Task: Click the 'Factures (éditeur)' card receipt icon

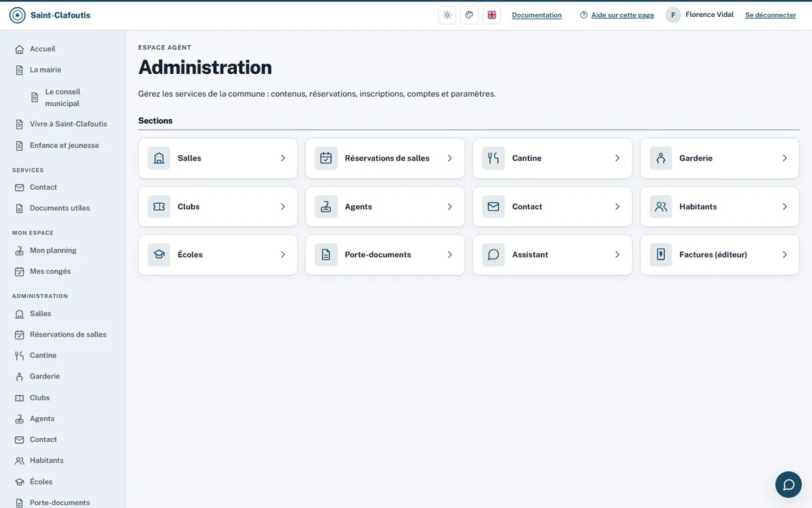Action: pyautogui.click(x=661, y=255)
